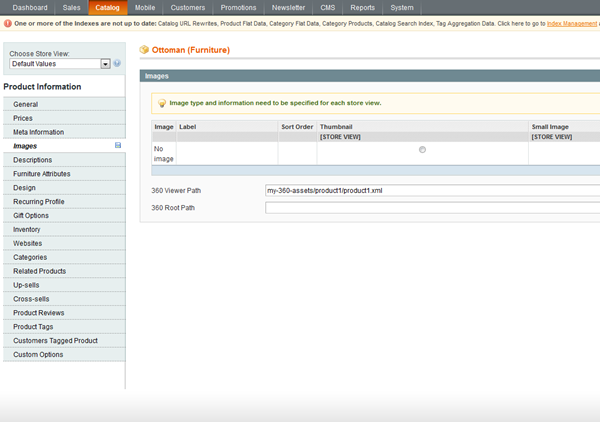Click the help icon beside store view selector
Screen dimensions: 600x422
(117, 64)
